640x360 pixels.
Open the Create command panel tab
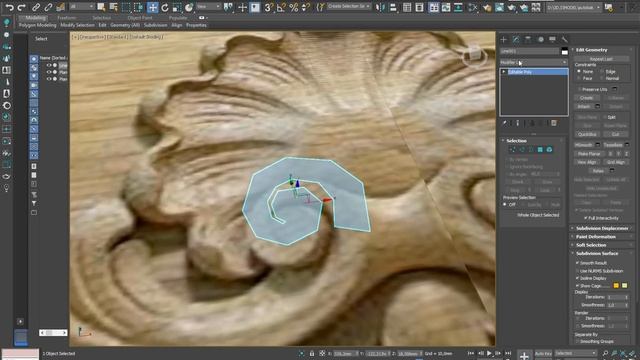[504, 40]
